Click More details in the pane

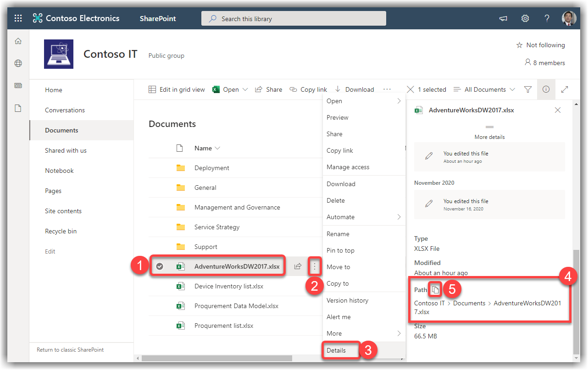pos(489,137)
